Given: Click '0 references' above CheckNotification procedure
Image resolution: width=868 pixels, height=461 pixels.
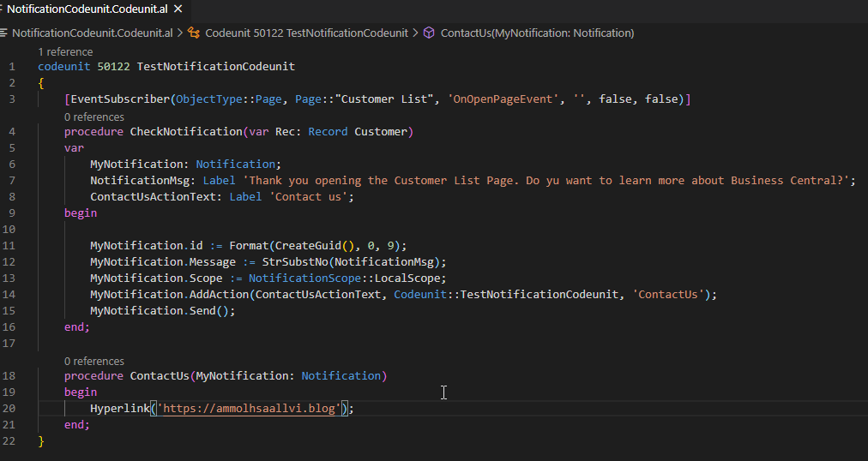Looking at the screenshot, I should point(93,117).
